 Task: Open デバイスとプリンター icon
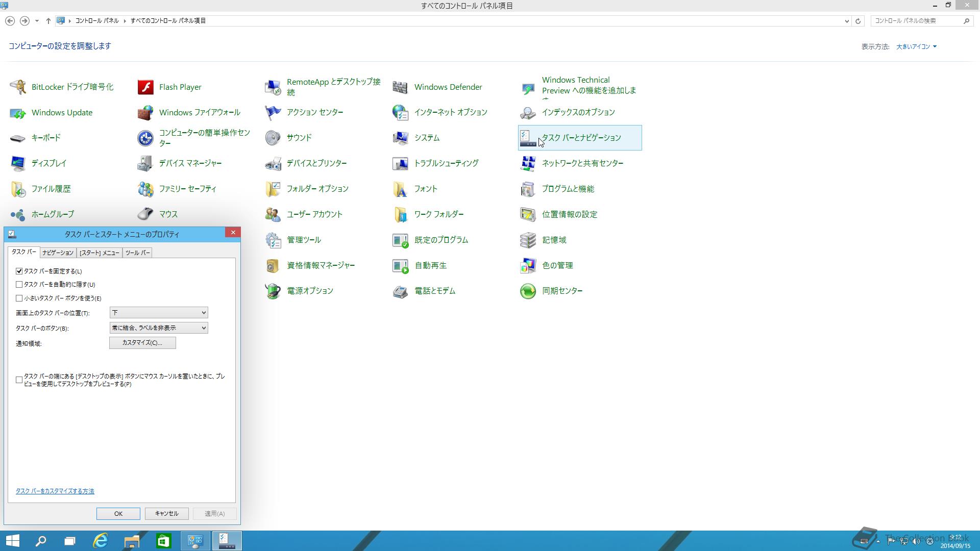pyautogui.click(x=273, y=164)
